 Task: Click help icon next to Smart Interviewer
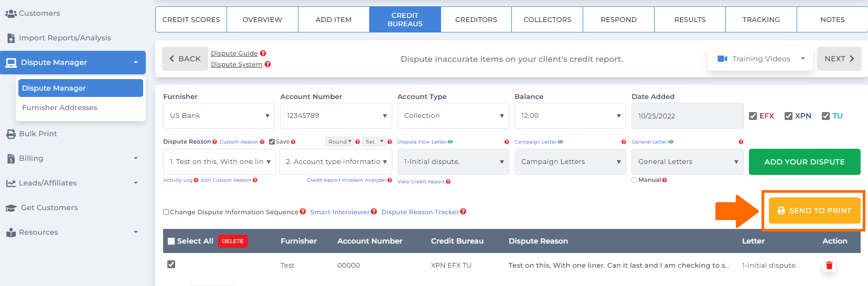click(x=374, y=212)
